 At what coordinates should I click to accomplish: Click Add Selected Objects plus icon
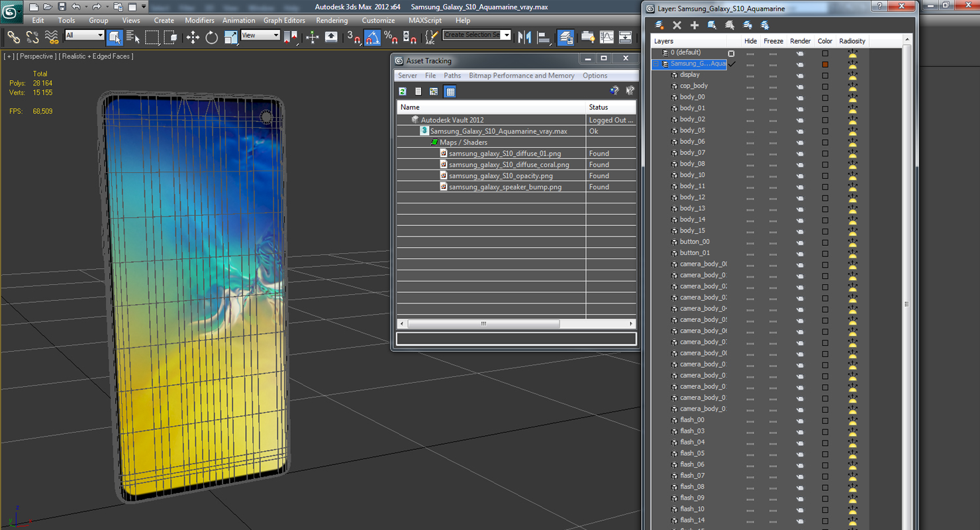tap(695, 25)
